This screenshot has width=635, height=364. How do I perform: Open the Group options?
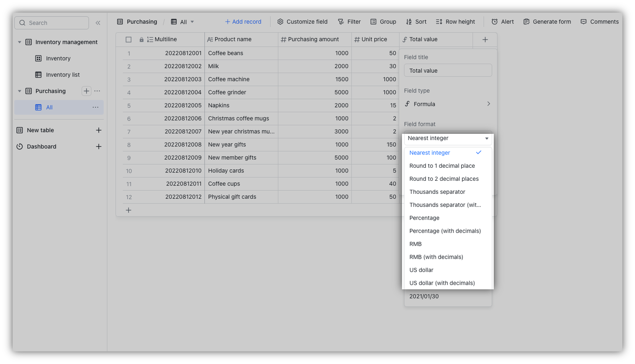click(x=374, y=22)
